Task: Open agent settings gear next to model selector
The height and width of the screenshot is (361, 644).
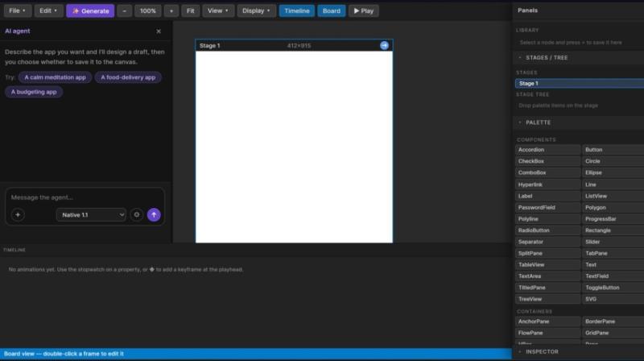Action: pyautogui.click(x=136, y=214)
